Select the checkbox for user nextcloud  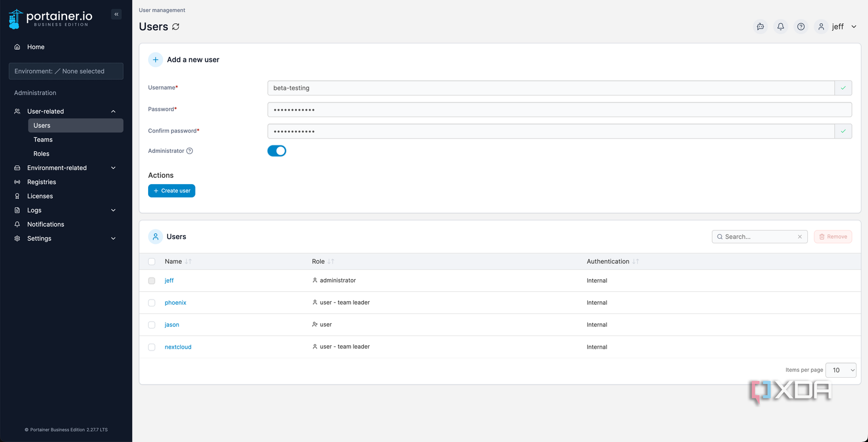click(x=152, y=347)
